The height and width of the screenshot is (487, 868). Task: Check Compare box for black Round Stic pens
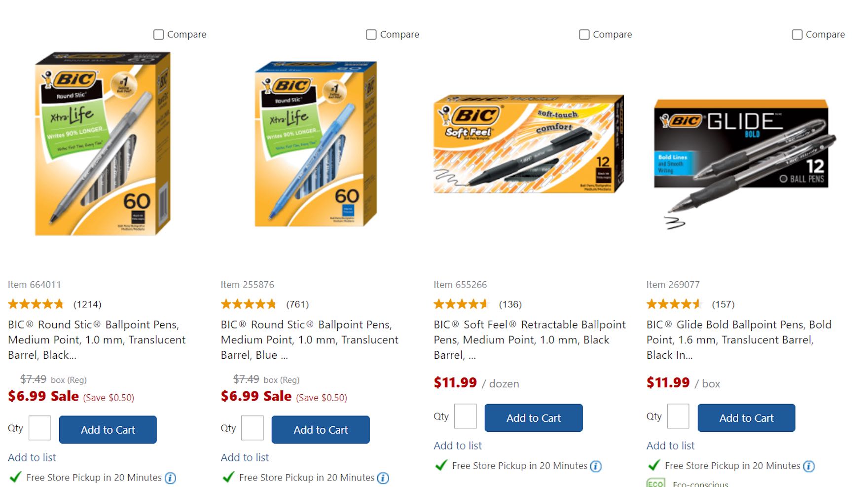tap(158, 35)
